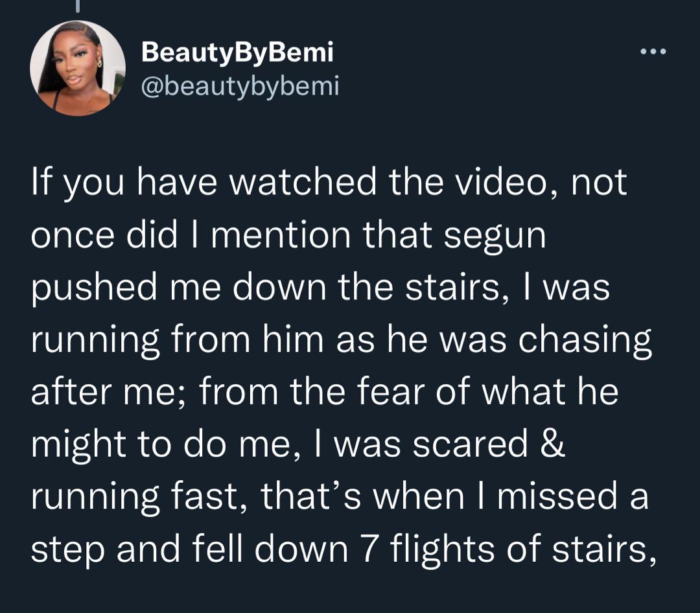Click the ampersand symbol in the tweet
The image size is (700, 613).
pos(553,444)
